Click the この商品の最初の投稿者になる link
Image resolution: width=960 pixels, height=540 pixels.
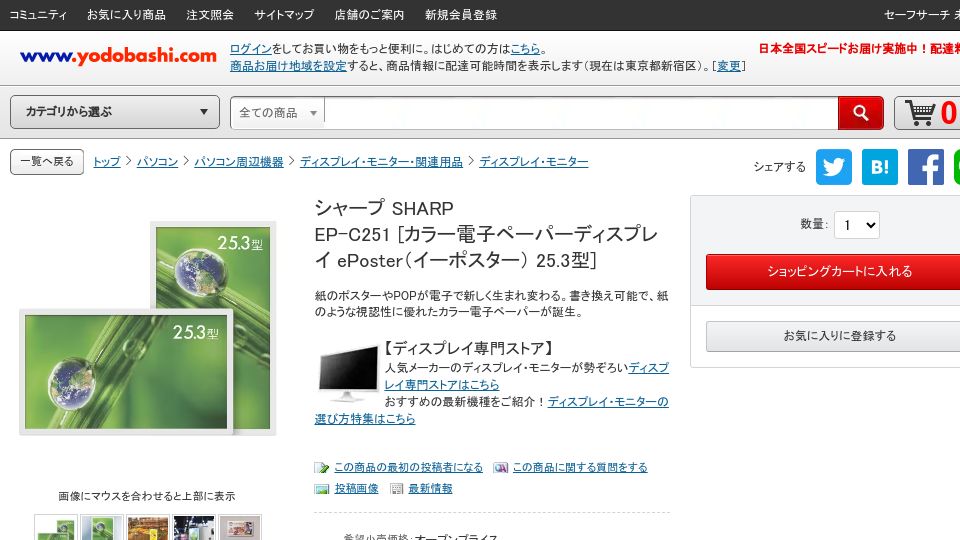[408, 468]
